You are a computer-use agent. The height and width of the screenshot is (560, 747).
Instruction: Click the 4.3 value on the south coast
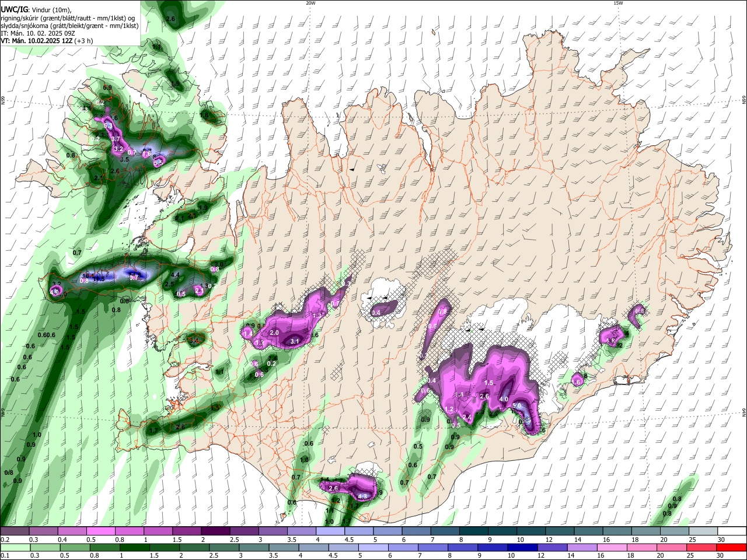(x=362, y=497)
